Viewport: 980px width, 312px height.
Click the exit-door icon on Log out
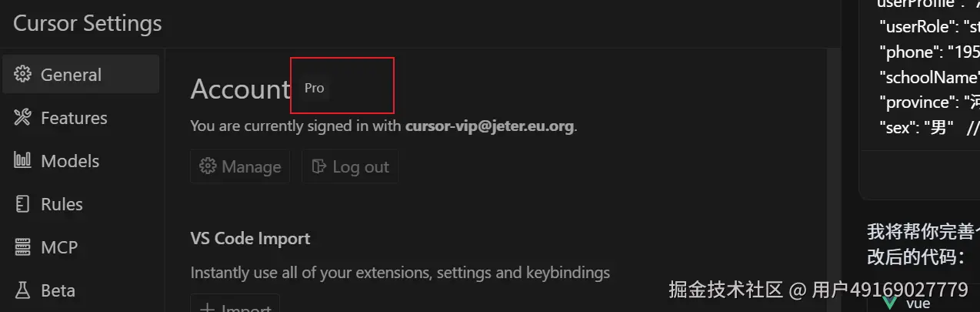[319, 166]
